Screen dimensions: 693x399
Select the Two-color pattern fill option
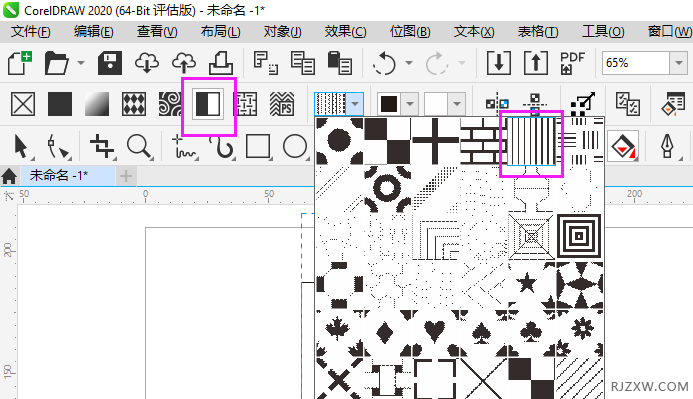208,104
